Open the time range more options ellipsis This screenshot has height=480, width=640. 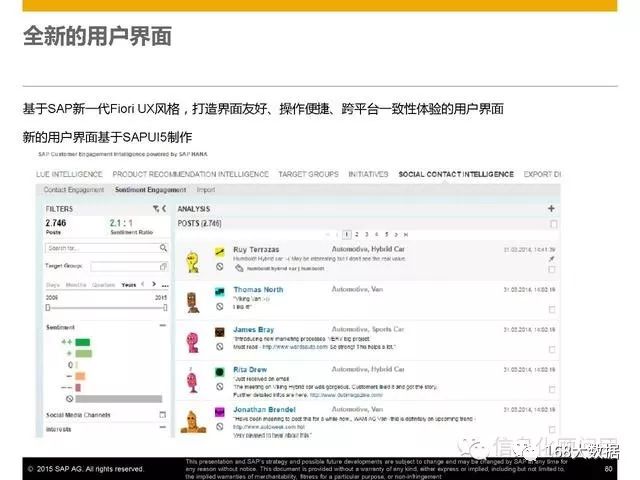click(x=165, y=285)
